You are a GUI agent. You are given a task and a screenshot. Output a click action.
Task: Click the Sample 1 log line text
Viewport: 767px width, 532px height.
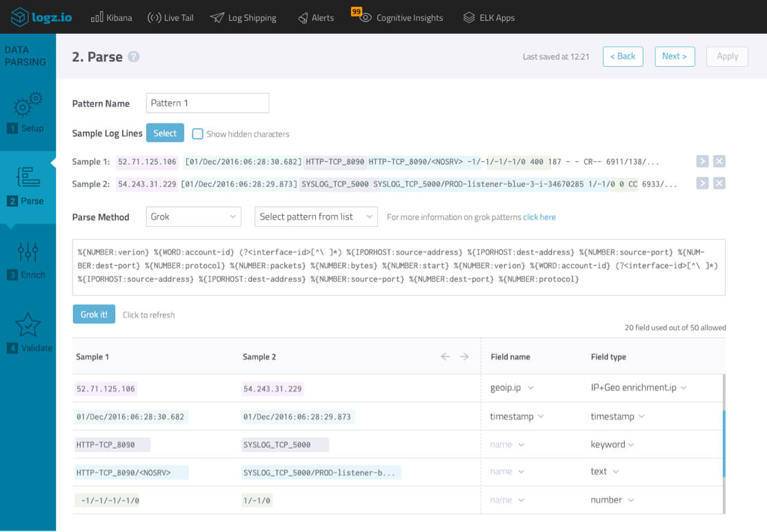[x=388, y=162]
